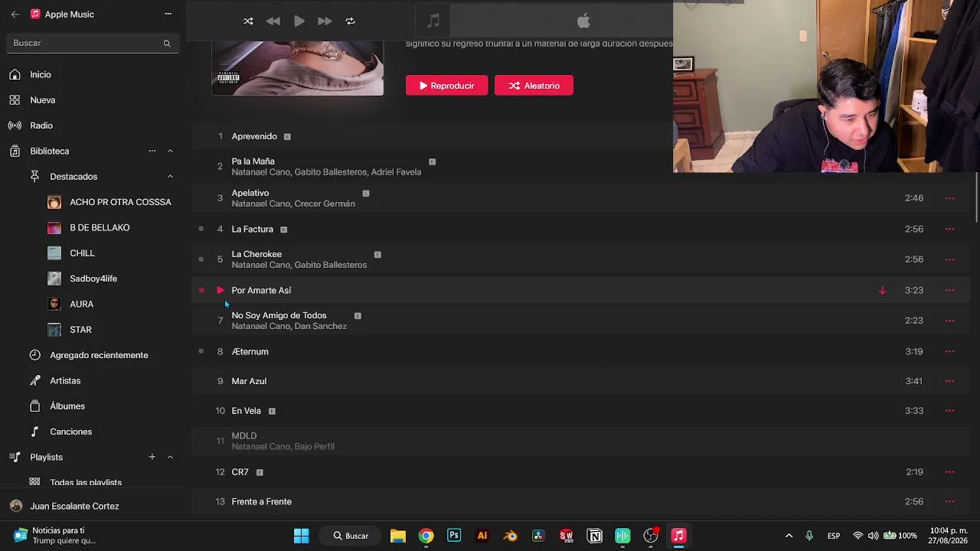Select the CHILL playlist cover icon
The height and width of the screenshot is (551, 980).
[54, 253]
